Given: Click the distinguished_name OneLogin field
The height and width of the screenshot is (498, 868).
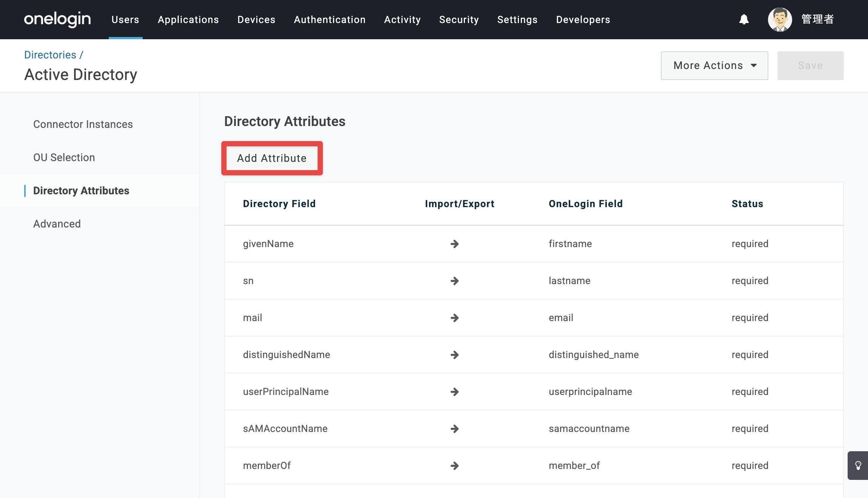Looking at the screenshot, I should (x=594, y=355).
